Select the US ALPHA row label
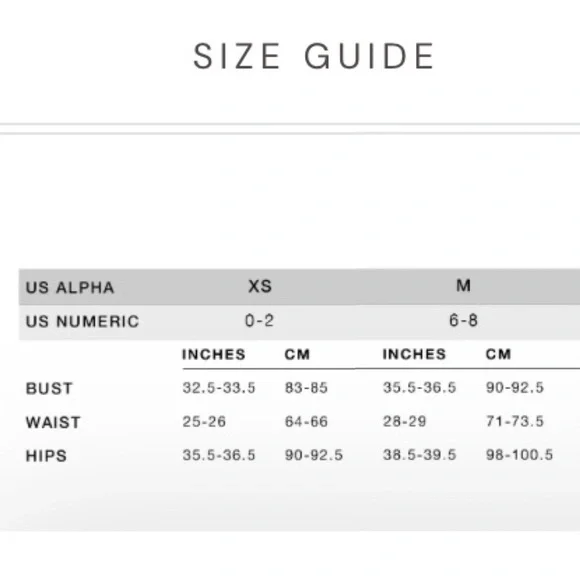 (70, 288)
